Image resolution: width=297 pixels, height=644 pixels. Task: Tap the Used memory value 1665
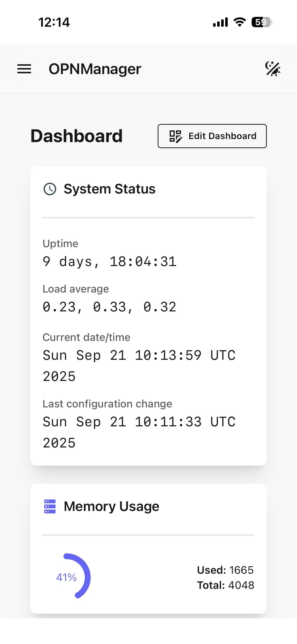click(241, 570)
